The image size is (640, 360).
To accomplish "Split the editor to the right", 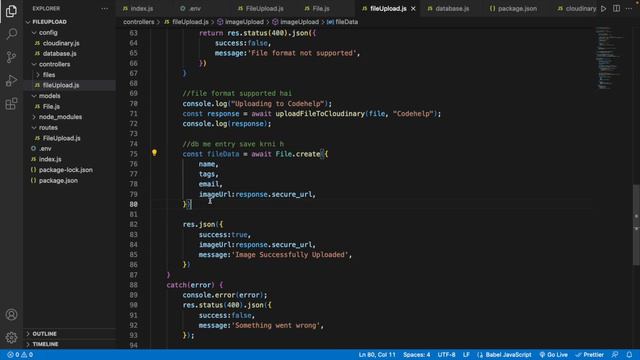I will pos(616,9).
